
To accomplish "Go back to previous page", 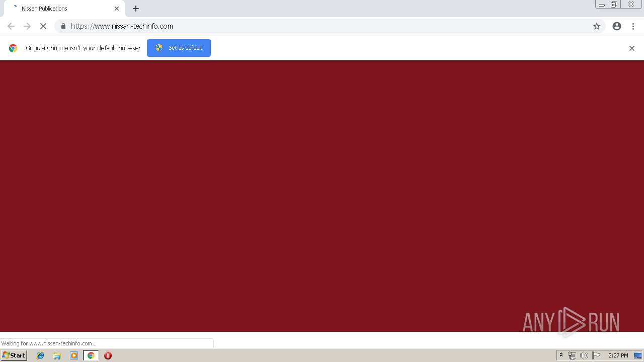I will 11,26.
